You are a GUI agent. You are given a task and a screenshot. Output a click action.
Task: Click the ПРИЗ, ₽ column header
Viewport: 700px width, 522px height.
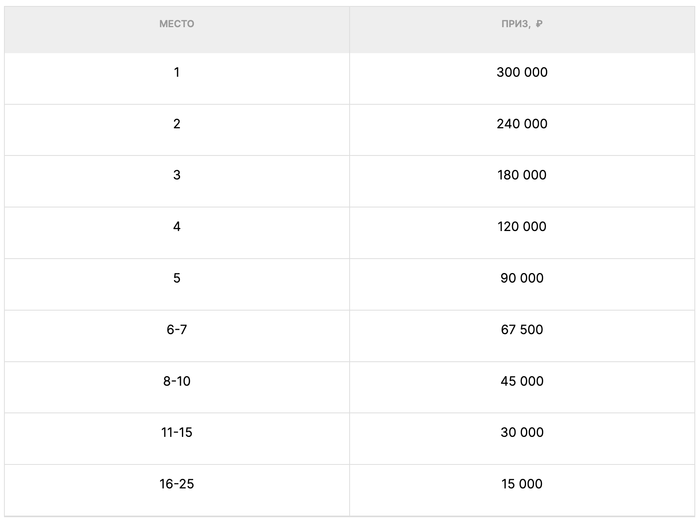click(522, 24)
